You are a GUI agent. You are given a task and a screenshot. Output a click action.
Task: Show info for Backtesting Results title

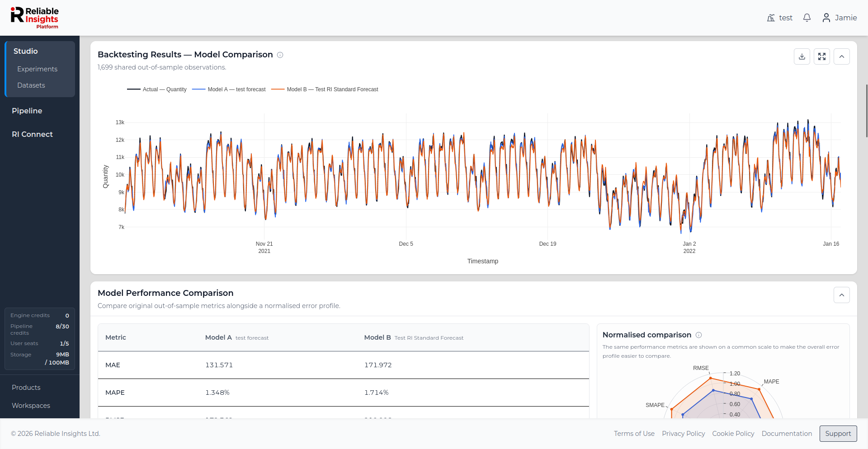[280, 55]
